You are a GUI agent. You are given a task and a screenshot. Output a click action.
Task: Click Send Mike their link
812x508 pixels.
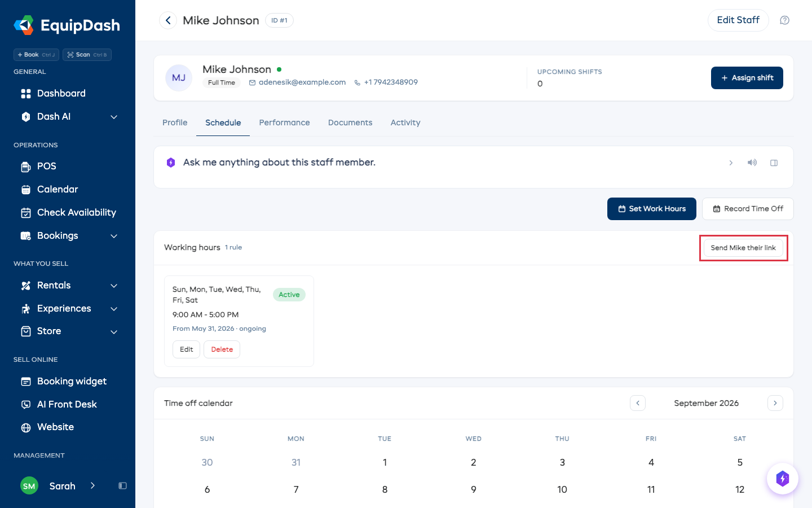point(743,248)
